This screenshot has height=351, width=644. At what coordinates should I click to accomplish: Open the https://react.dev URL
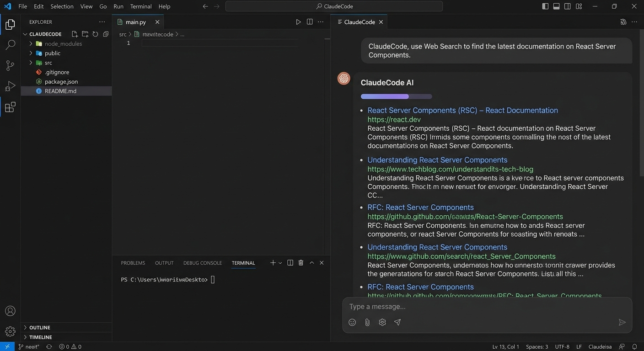tap(394, 119)
